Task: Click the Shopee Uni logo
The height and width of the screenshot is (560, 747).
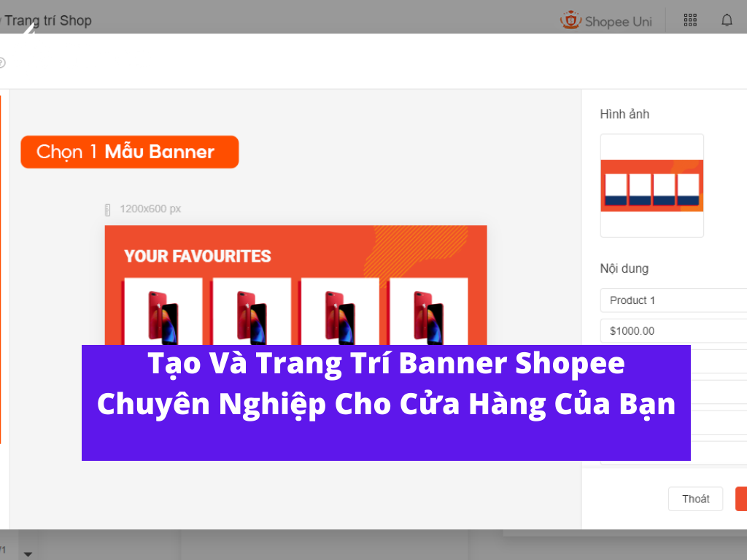Action: click(x=605, y=20)
